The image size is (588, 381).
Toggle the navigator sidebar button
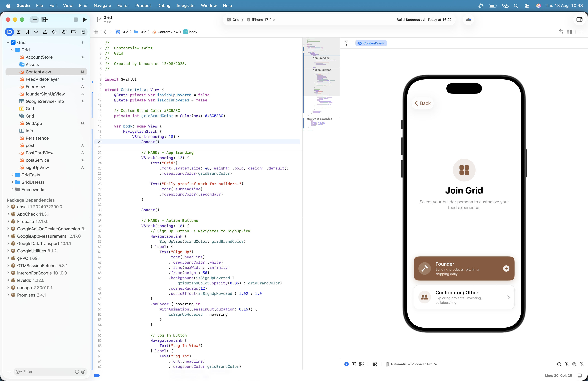click(34, 19)
